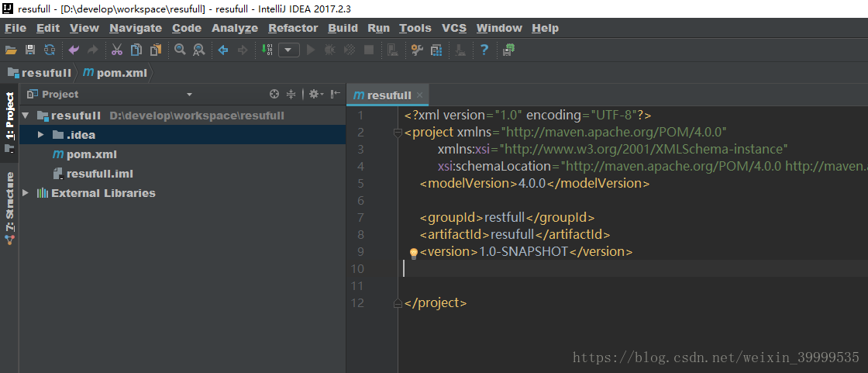
Task: Open the Code menu
Action: pos(187,28)
